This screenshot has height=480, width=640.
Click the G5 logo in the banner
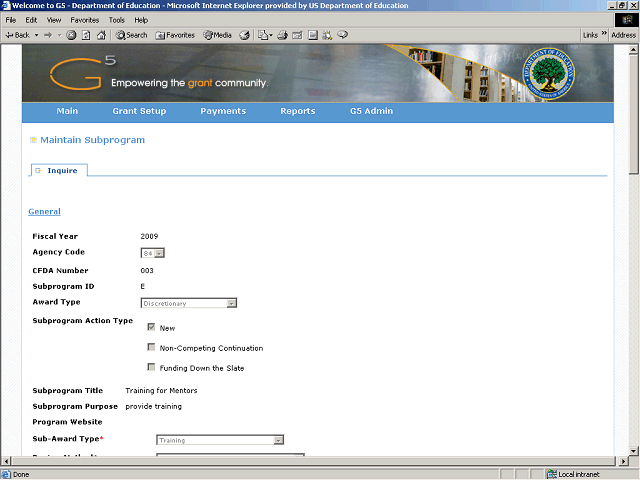(x=83, y=73)
